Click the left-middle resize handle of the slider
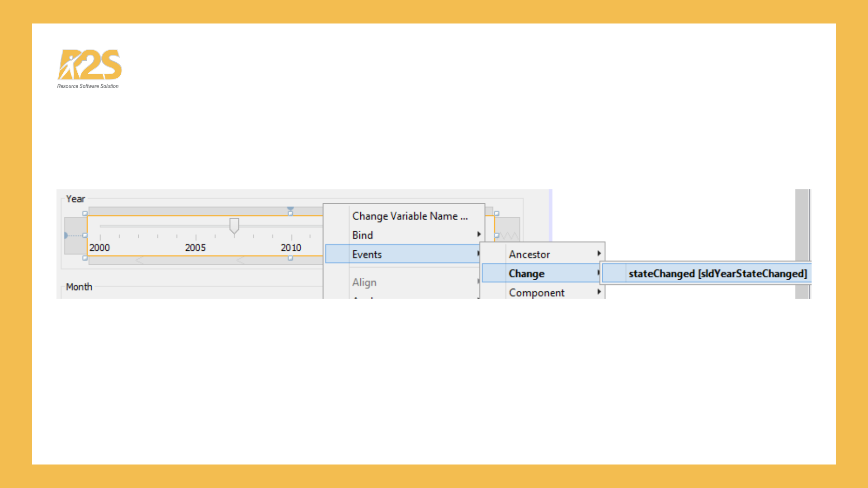The image size is (868, 488). [x=85, y=235]
